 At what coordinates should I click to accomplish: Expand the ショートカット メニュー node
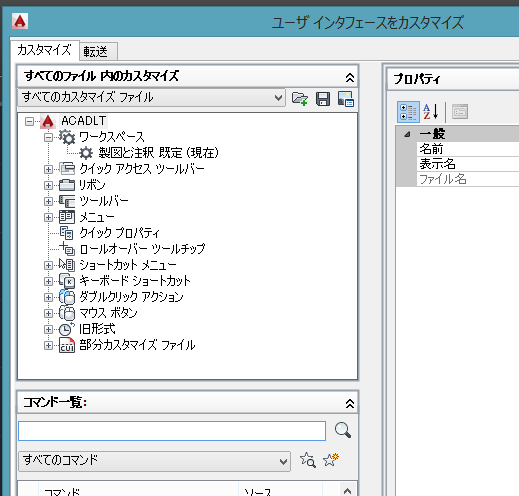(48, 265)
